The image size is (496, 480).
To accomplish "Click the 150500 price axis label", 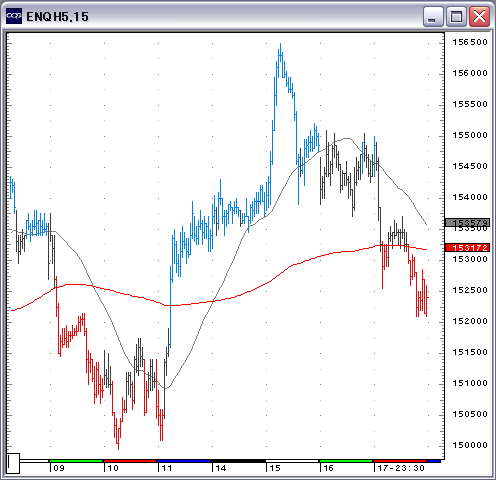I will [x=470, y=414].
